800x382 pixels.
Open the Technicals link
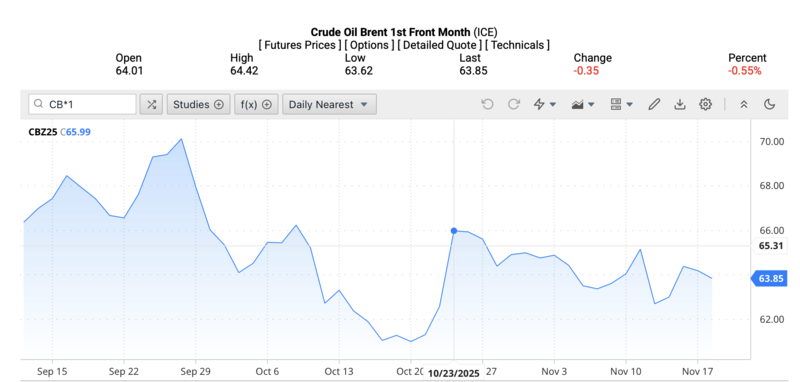point(517,45)
